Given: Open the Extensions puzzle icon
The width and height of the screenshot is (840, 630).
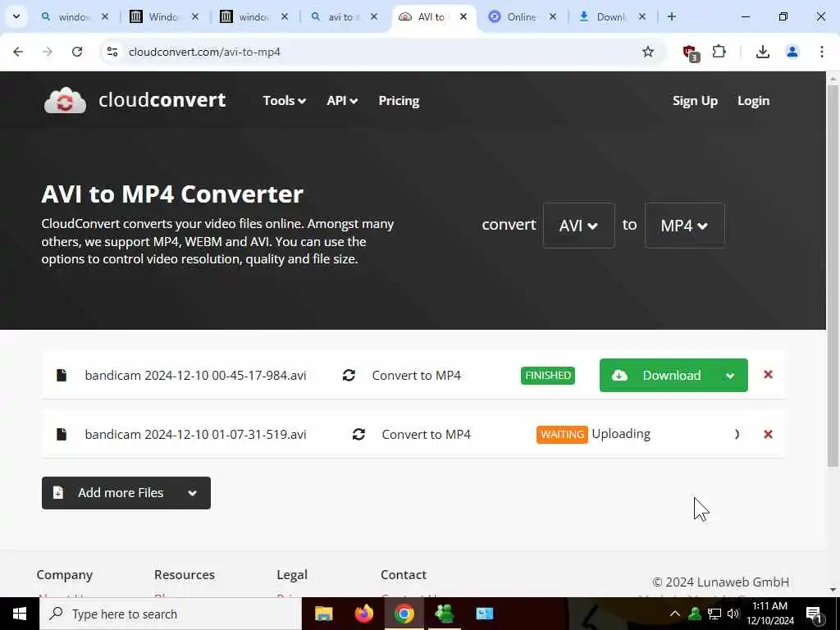Looking at the screenshot, I should (x=719, y=52).
